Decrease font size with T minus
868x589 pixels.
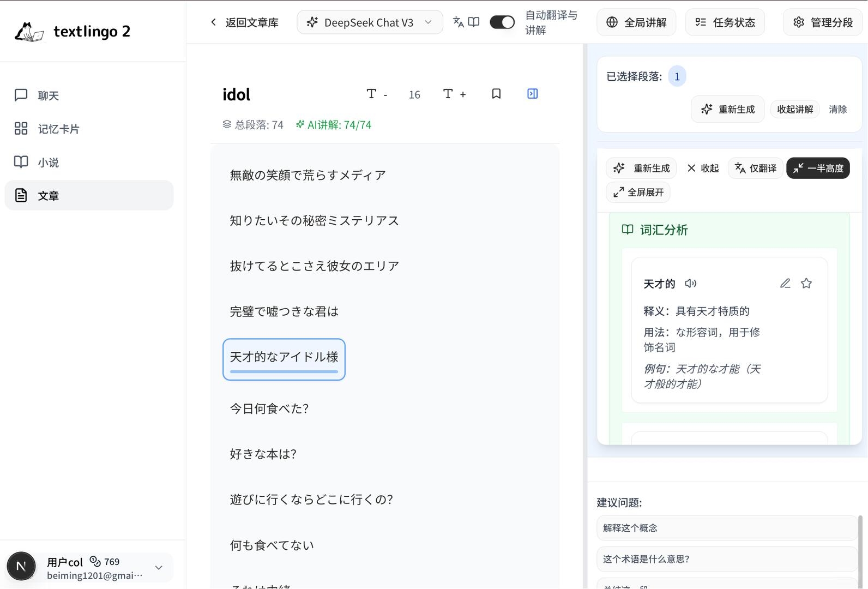[x=377, y=94]
